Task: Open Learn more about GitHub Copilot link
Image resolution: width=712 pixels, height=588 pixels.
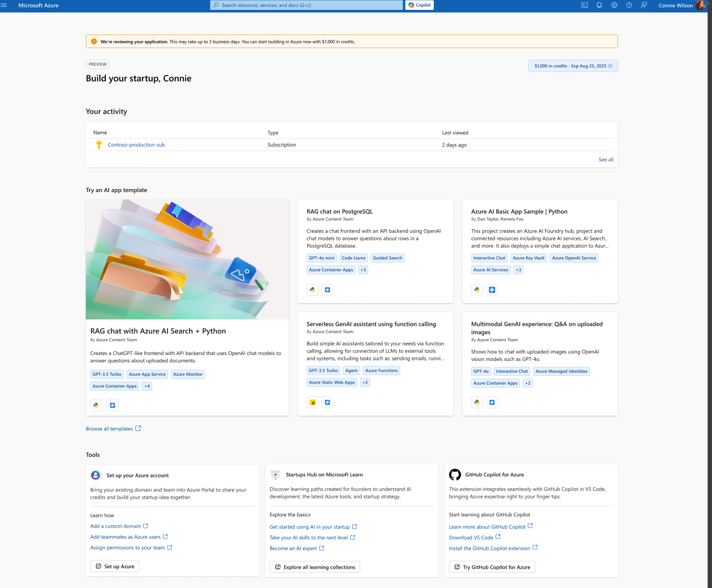Action: (491, 527)
